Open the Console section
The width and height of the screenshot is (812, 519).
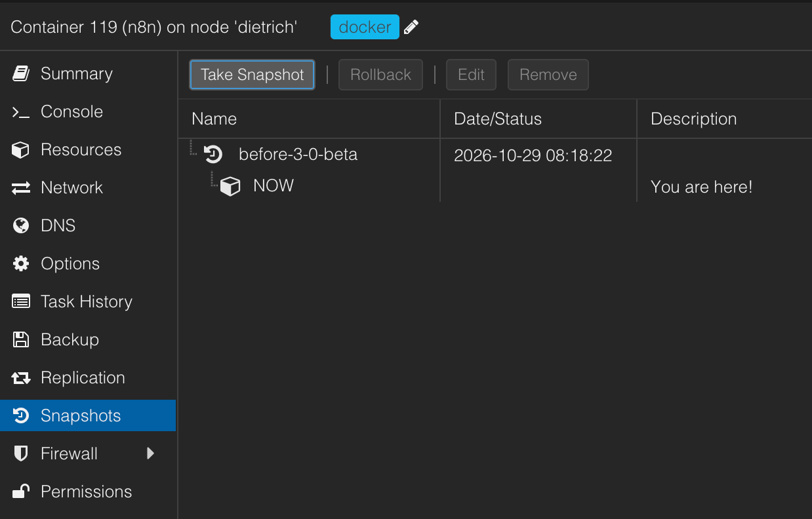click(x=88, y=111)
